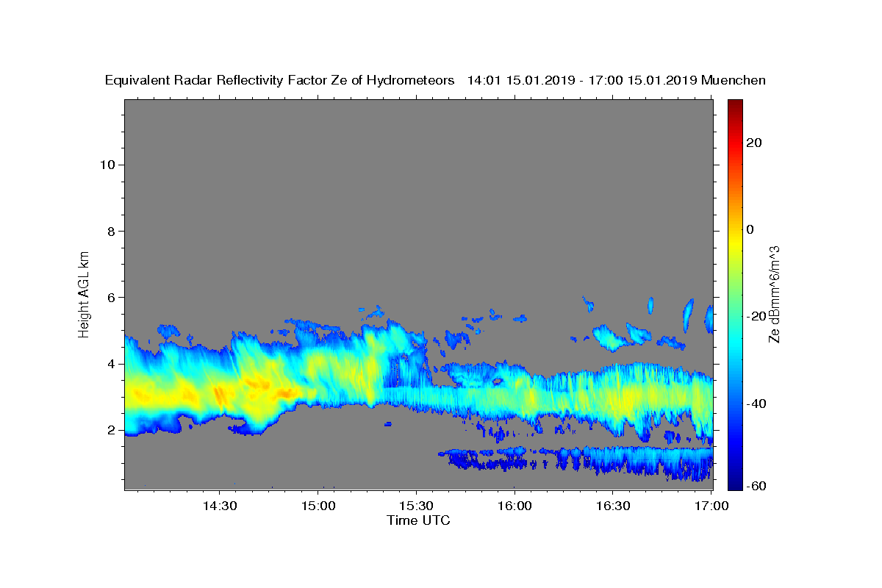The height and width of the screenshot is (588, 882).
Task: Click the colorbar value 20
Action: pos(753,143)
